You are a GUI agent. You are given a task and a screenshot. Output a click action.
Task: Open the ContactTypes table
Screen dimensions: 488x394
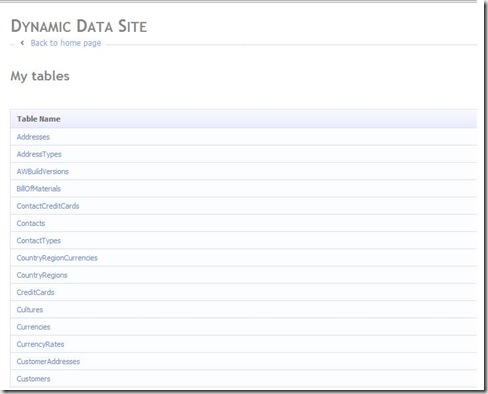pyautogui.click(x=39, y=241)
